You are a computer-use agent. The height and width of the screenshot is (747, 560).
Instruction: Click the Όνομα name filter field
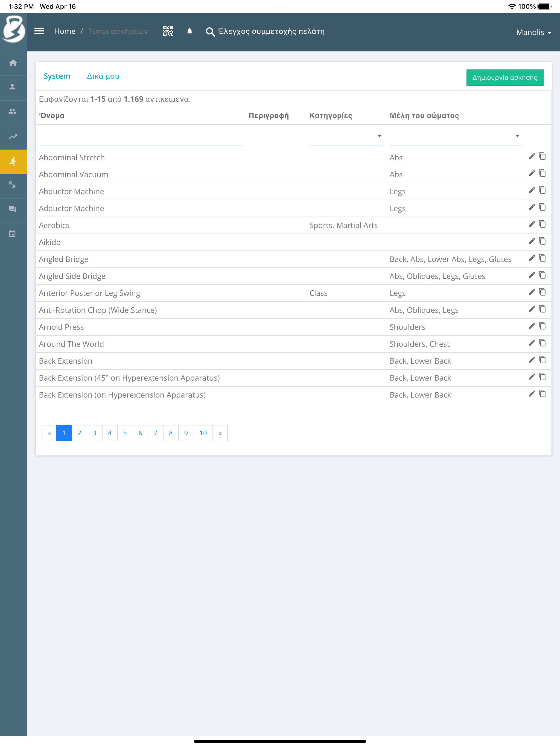click(x=141, y=136)
